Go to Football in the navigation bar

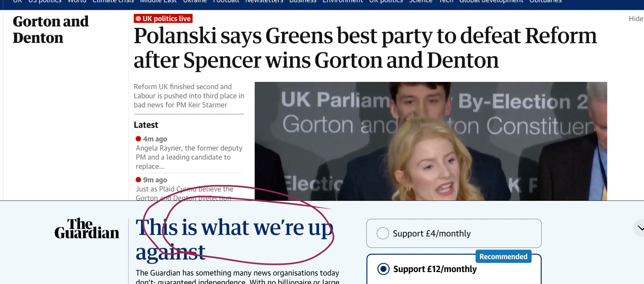point(226,2)
